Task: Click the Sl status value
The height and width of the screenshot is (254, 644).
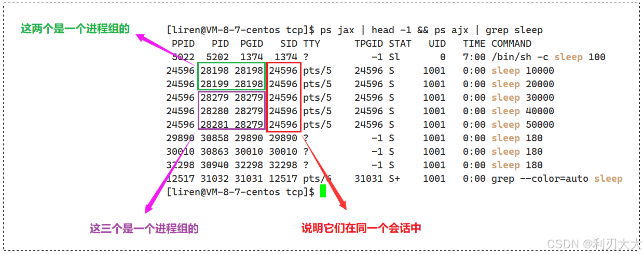Action: [394, 57]
